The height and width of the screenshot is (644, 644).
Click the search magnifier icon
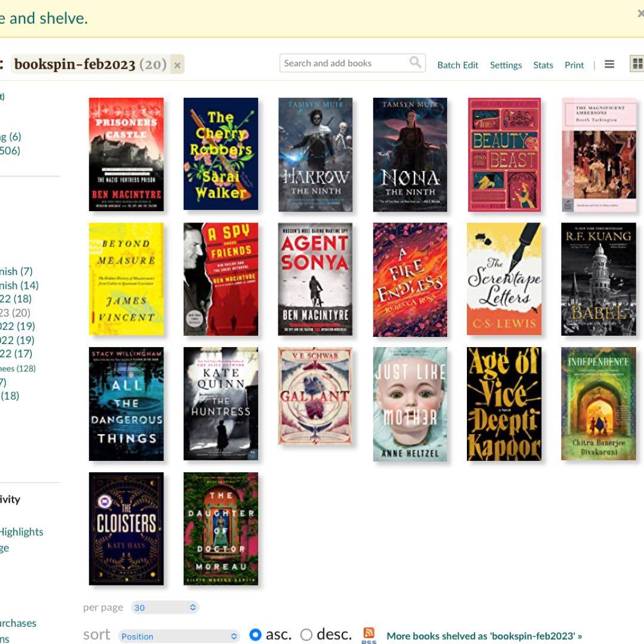point(415,63)
